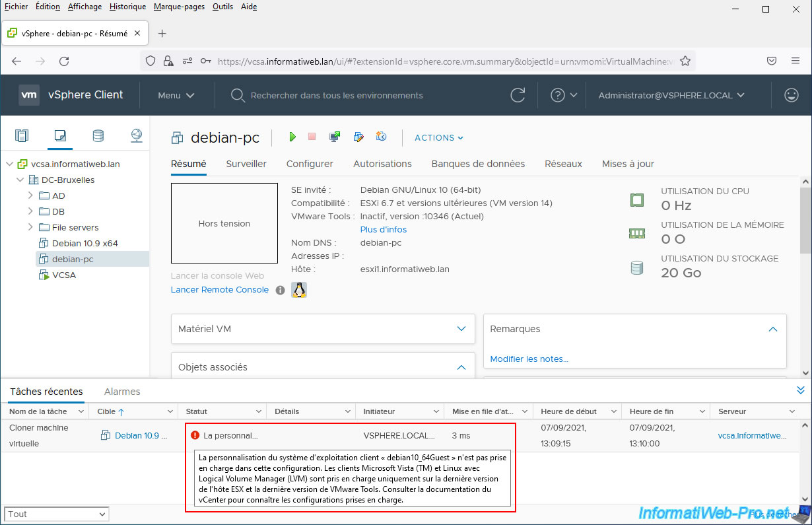
Task: Click vcsa.informatiweb server link in task row
Action: tap(753, 435)
